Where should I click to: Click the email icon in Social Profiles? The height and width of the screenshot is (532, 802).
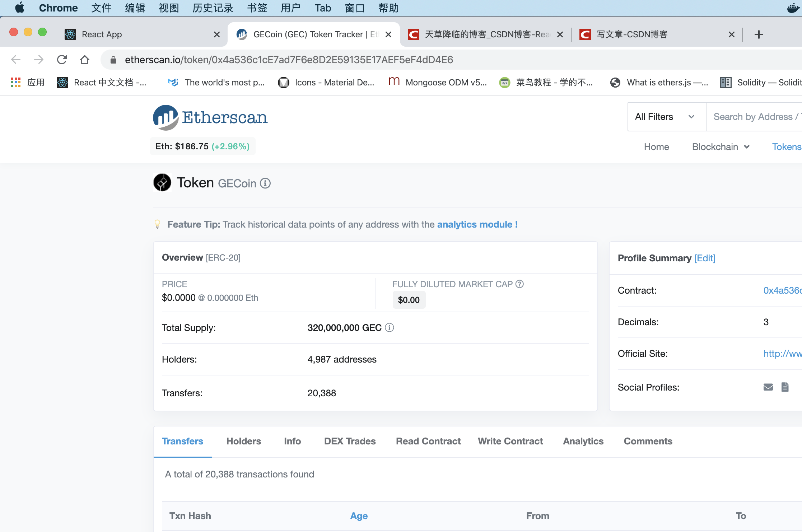768,387
